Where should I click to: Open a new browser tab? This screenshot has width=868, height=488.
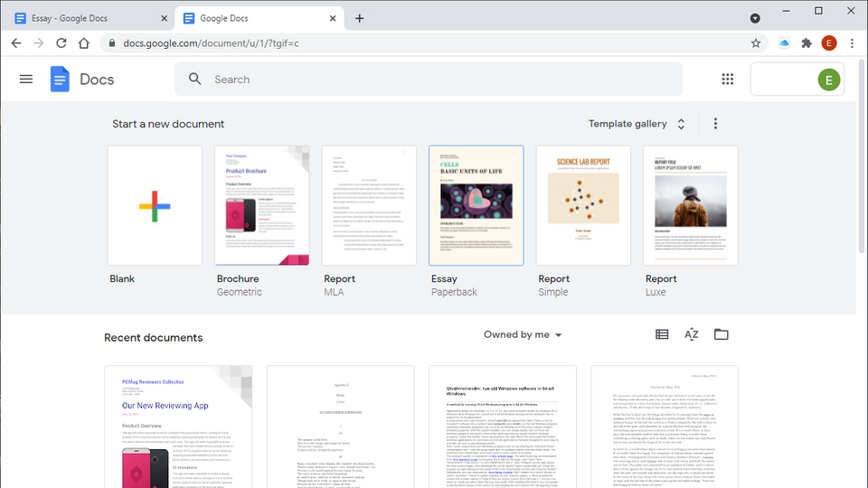click(x=359, y=18)
